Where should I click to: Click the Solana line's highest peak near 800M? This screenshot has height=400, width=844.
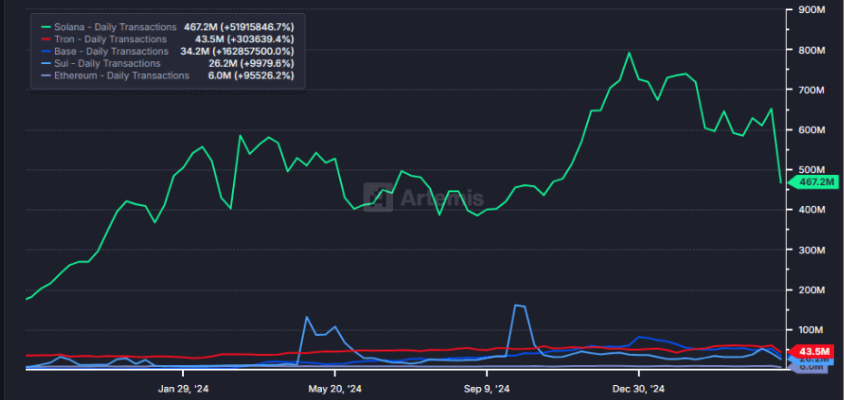tap(629, 53)
